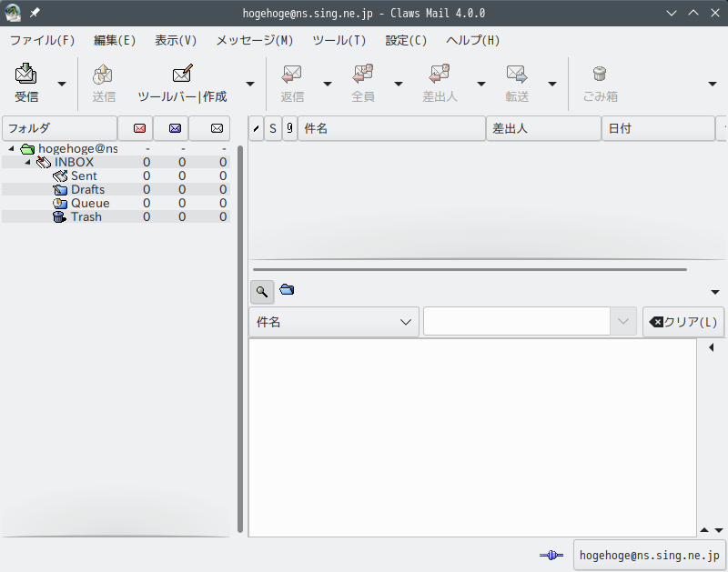Image resolution: width=728 pixels, height=572 pixels.
Task: Click the 差出人 sender column header
Action: (543, 128)
